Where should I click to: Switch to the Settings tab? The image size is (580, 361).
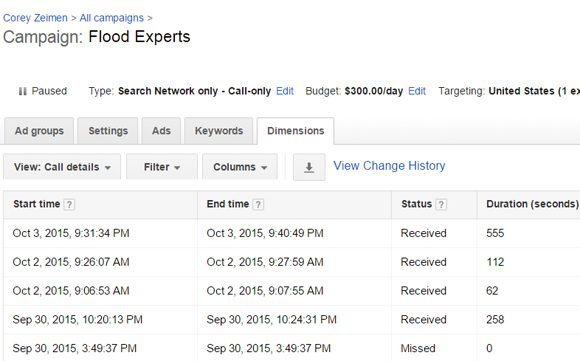(x=108, y=131)
